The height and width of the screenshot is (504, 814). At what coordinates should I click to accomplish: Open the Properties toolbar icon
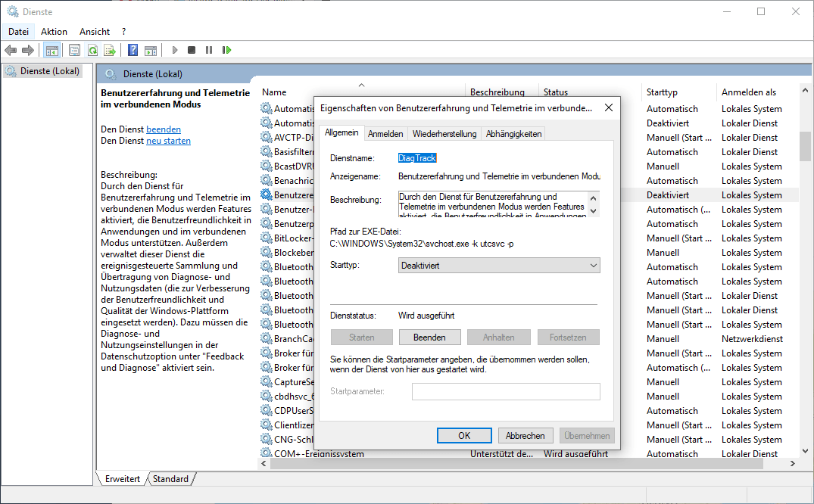(74, 50)
